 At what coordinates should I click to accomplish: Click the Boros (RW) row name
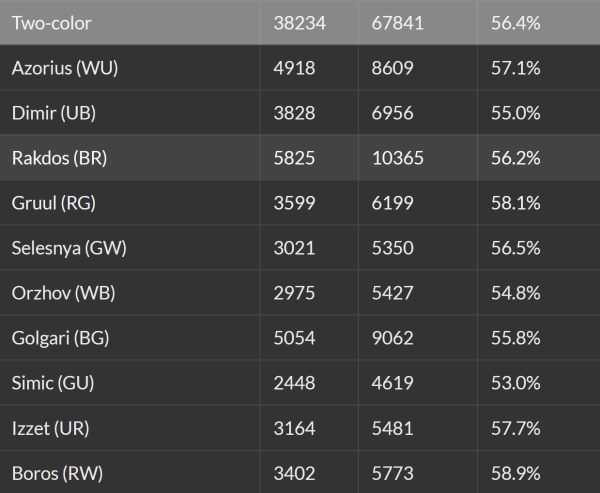pyautogui.click(x=57, y=473)
